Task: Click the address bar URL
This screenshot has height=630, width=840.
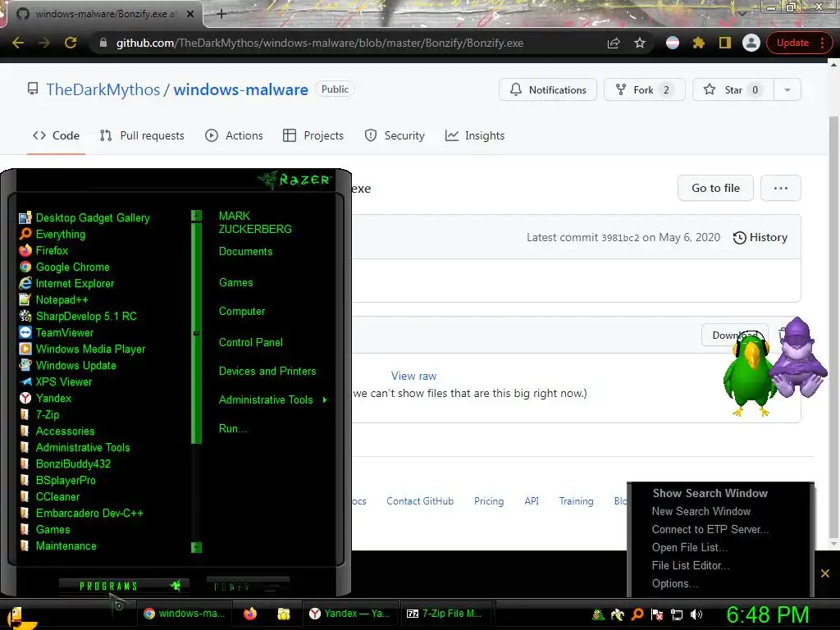Action: coord(320,43)
